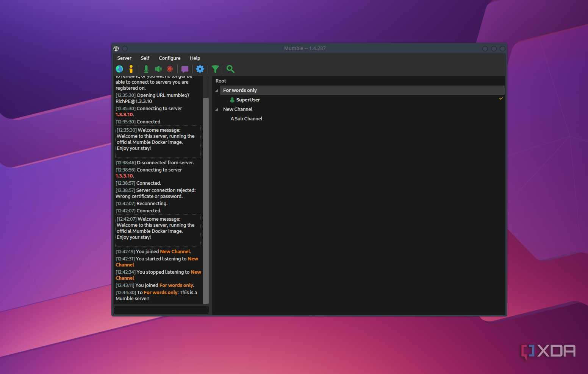The image size is (588, 374).
Task: Open the Server menu
Action: point(124,58)
